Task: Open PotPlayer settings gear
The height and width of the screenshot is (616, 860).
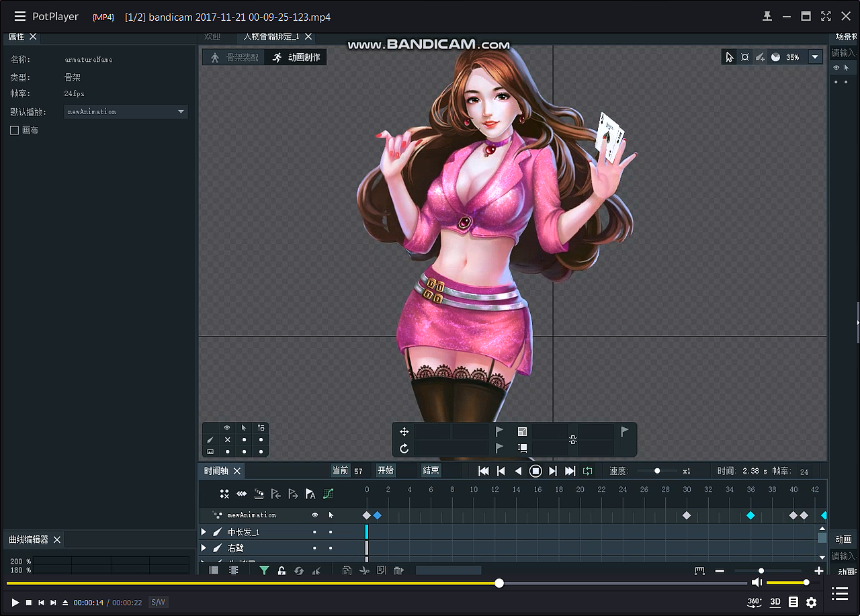Action: 812,602
